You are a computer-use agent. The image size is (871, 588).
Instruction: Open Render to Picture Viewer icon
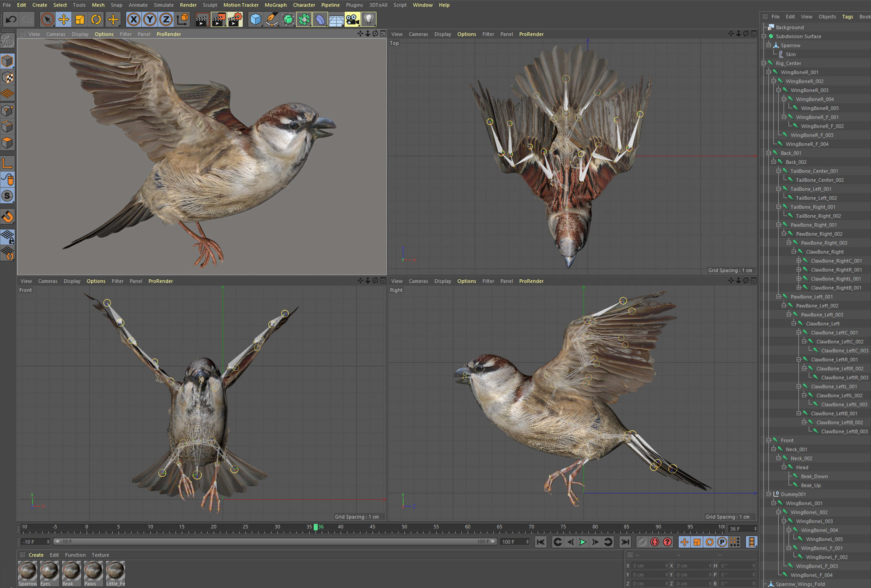[218, 19]
